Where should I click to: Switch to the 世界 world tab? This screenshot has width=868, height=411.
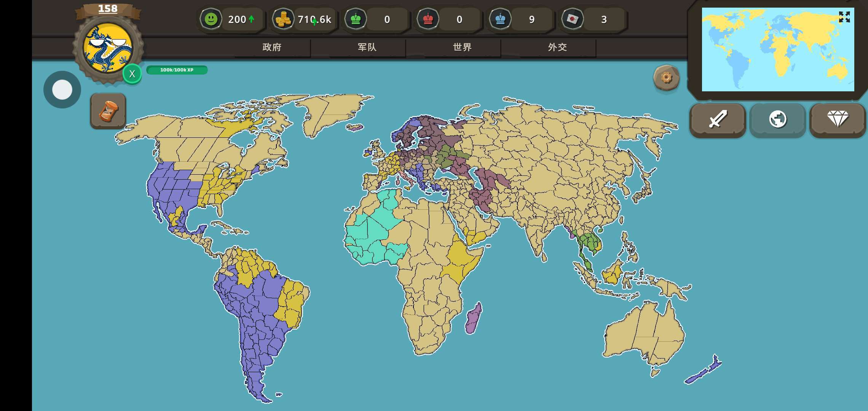[x=462, y=47]
